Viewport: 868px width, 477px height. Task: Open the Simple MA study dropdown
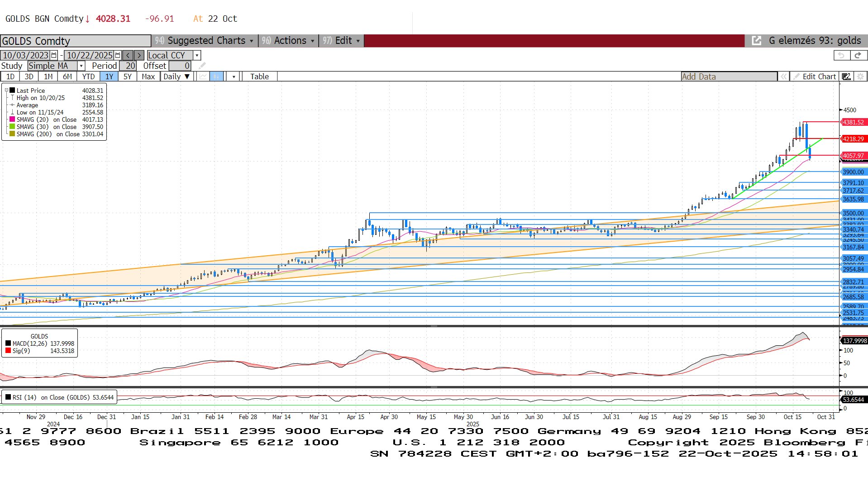(x=81, y=66)
